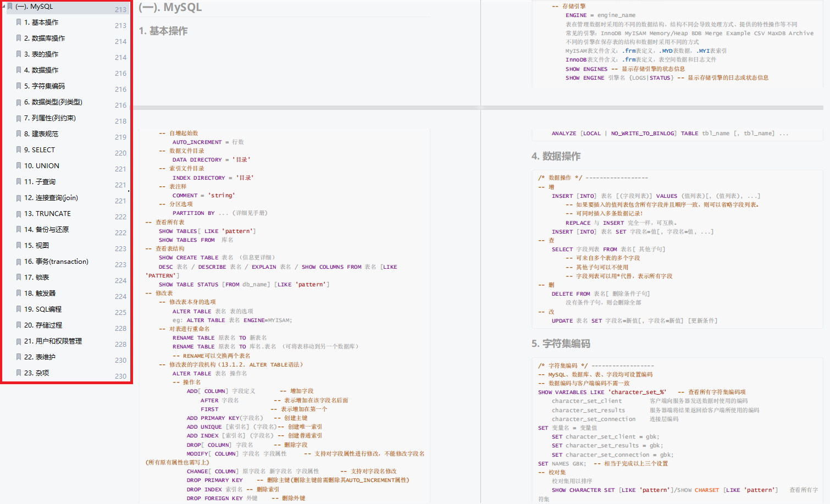Click bookmark icon beside 16. 事务(transaction)

click(19, 262)
